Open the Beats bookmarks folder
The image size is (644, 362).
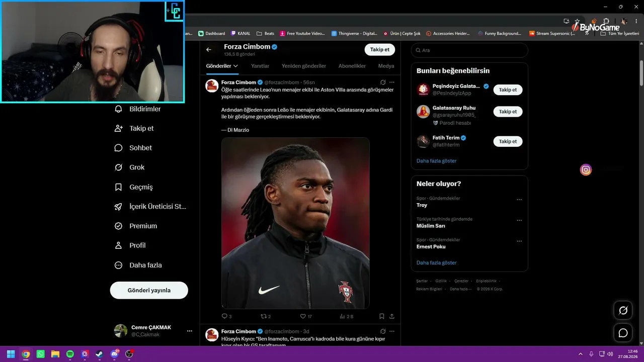pyautogui.click(x=266, y=34)
